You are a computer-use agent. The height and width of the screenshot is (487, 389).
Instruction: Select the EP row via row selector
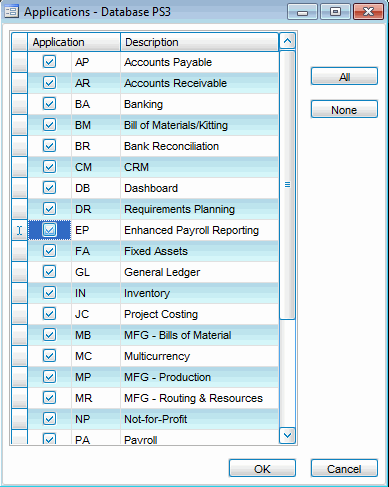[x=20, y=230]
